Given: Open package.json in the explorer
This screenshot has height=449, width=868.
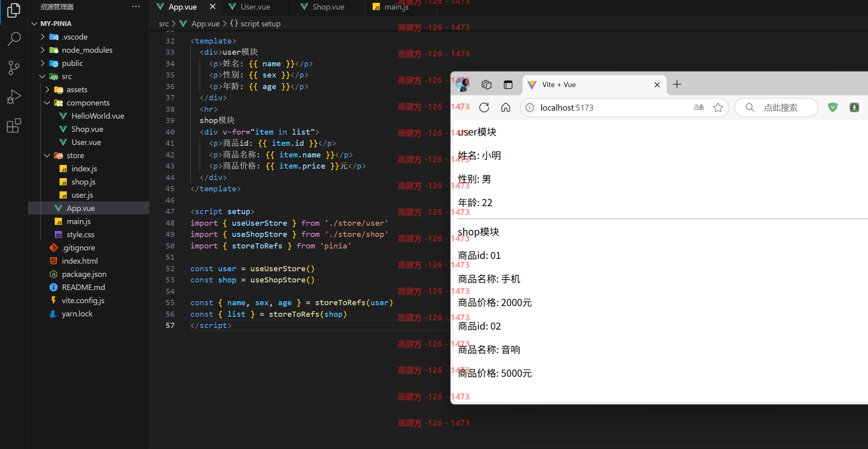Looking at the screenshot, I should coord(84,274).
